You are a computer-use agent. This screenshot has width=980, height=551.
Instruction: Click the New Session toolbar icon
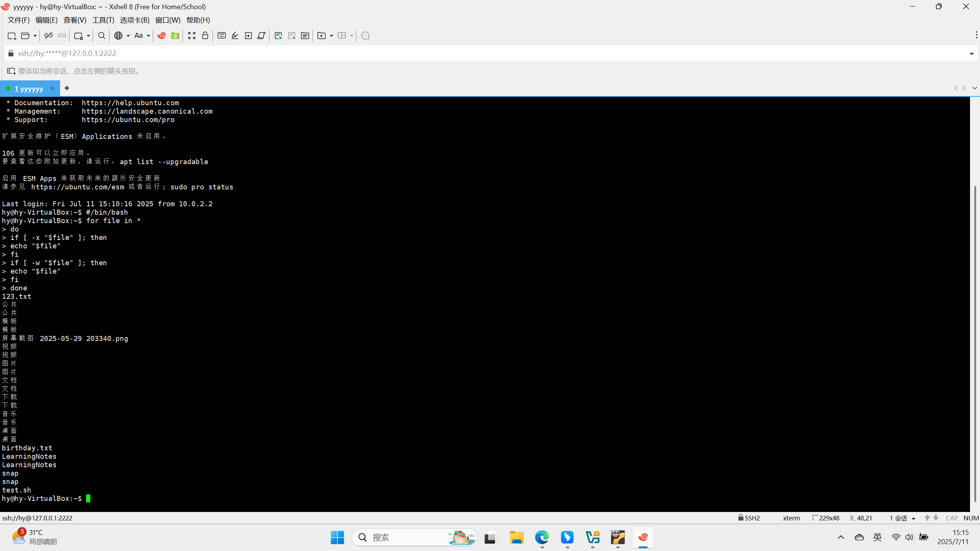[x=11, y=36]
